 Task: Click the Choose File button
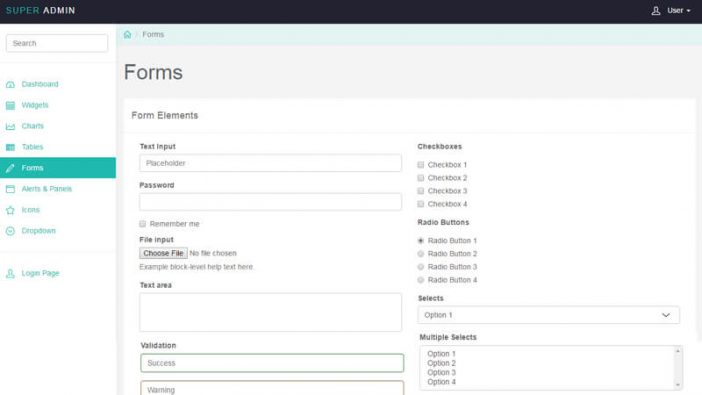pos(163,253)
